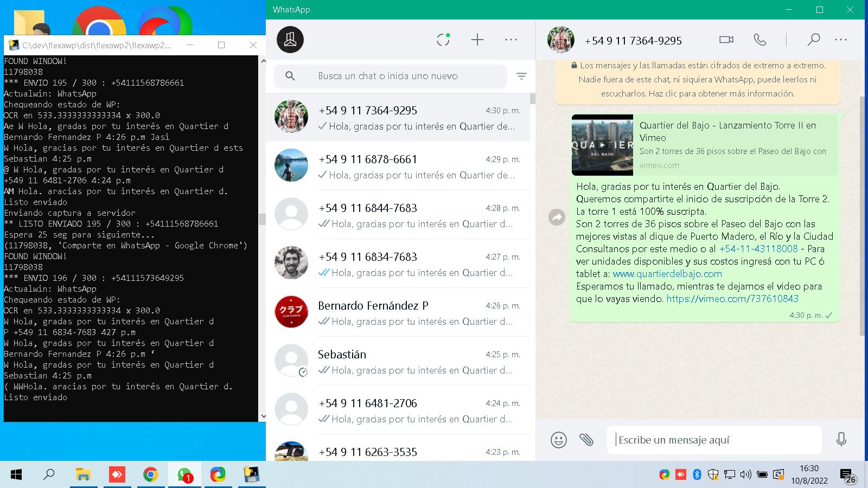
Task: Switch to Google Chrome on the taskbar
Action: [150, 475]
